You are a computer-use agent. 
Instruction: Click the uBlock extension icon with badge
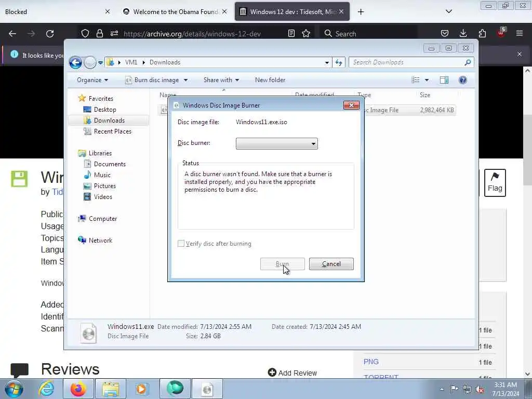501,33
